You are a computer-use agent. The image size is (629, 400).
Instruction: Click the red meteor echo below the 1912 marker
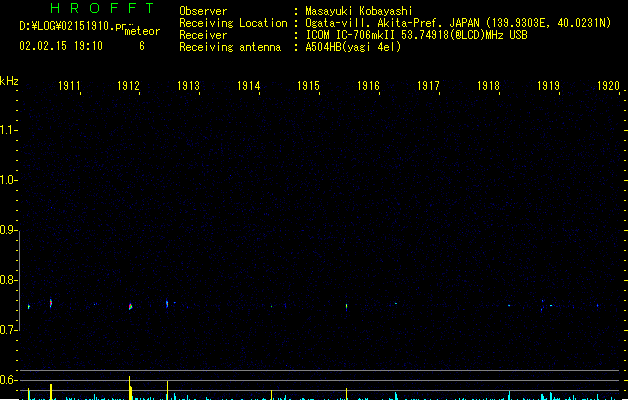tap(130, 307)
